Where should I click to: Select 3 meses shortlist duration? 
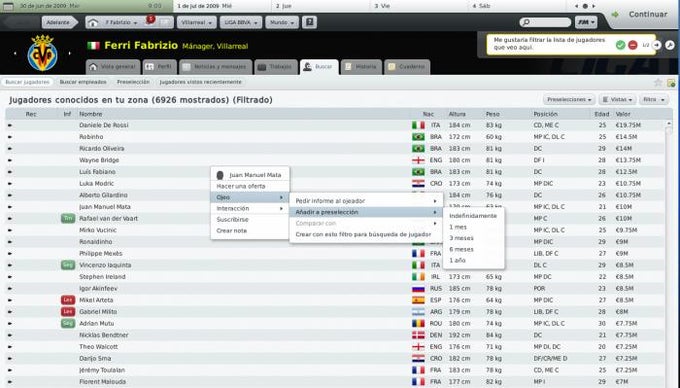click(474, 238)
